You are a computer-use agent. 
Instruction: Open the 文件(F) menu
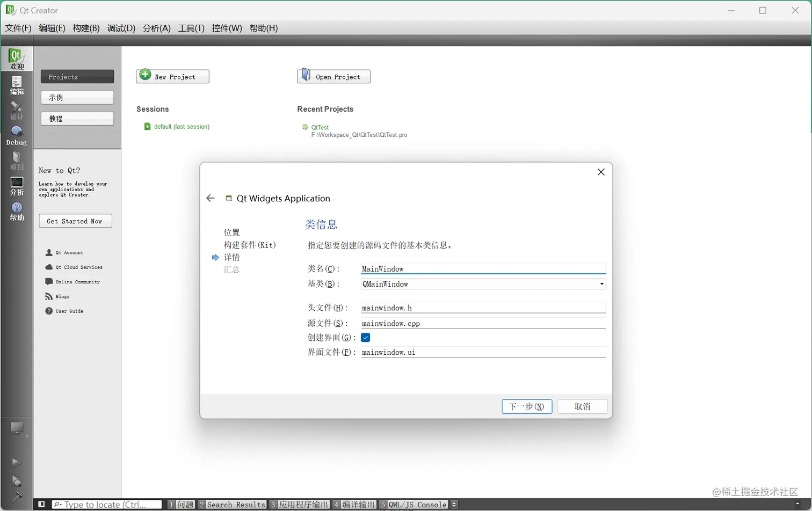(18, 28)
